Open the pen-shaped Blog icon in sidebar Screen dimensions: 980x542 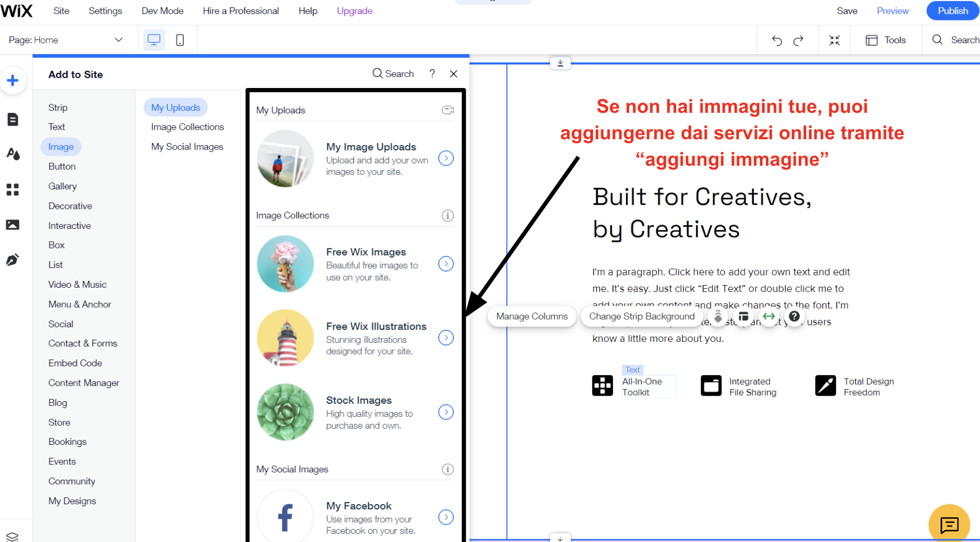pyautogui.click(x=12, y=260)
